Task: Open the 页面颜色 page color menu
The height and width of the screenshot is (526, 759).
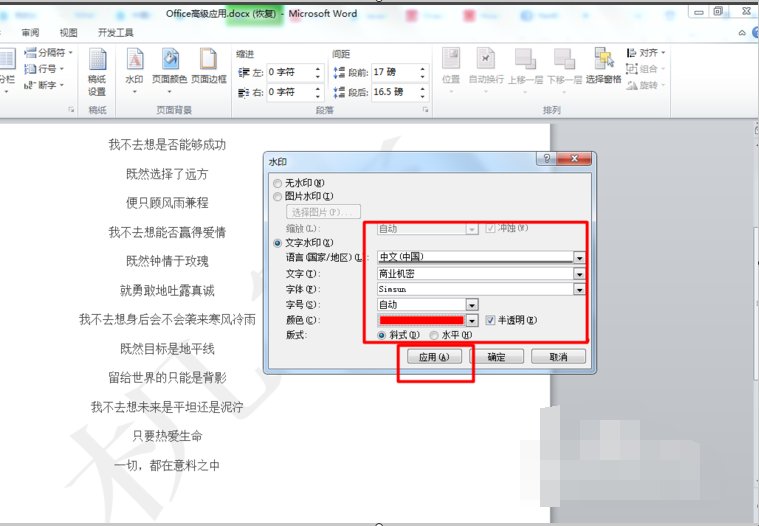Action: [169, 71]
